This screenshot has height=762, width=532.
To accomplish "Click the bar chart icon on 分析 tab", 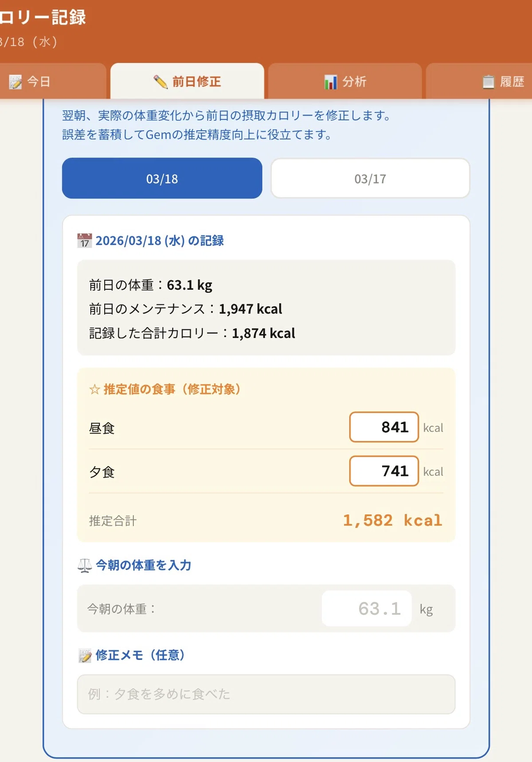I will [x=330, y=82].
